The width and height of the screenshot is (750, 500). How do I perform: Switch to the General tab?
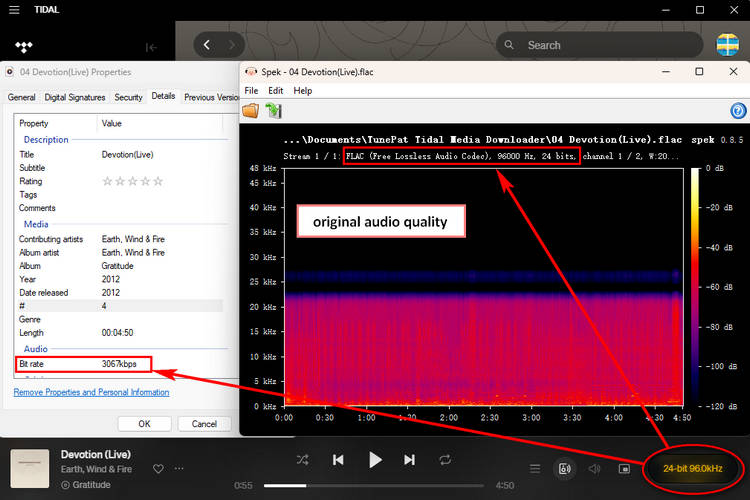tap(22, 97)
